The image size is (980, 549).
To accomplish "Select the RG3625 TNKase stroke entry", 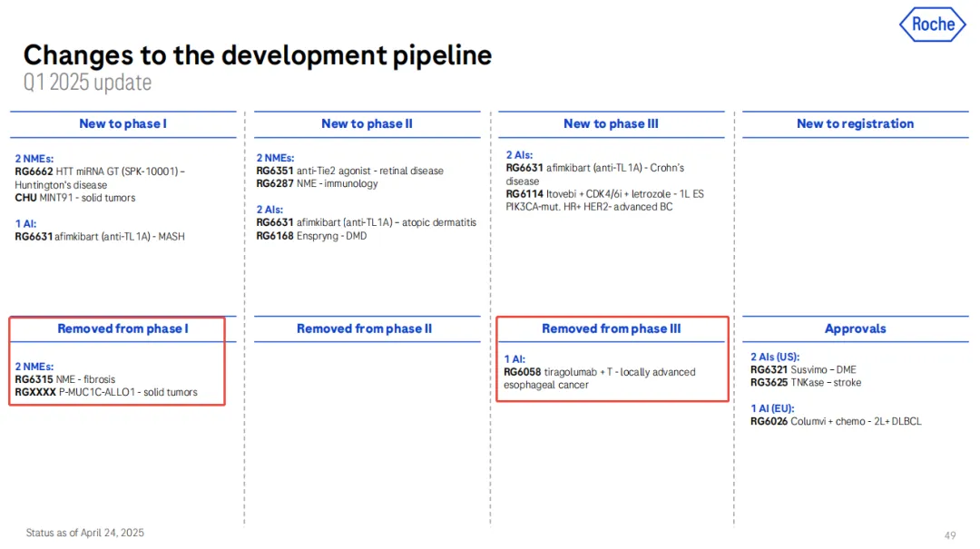I will 806,382.
